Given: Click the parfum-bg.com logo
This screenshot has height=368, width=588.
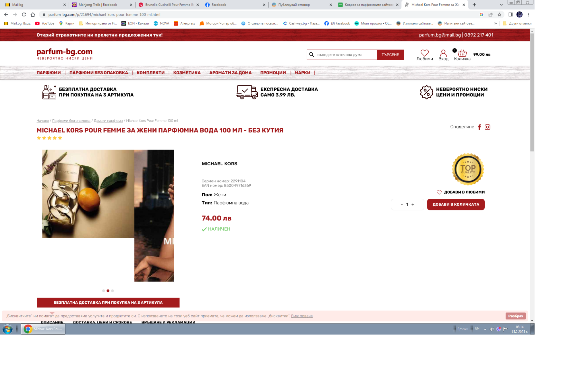Looking at the screenshot, I should pos(65,54).
